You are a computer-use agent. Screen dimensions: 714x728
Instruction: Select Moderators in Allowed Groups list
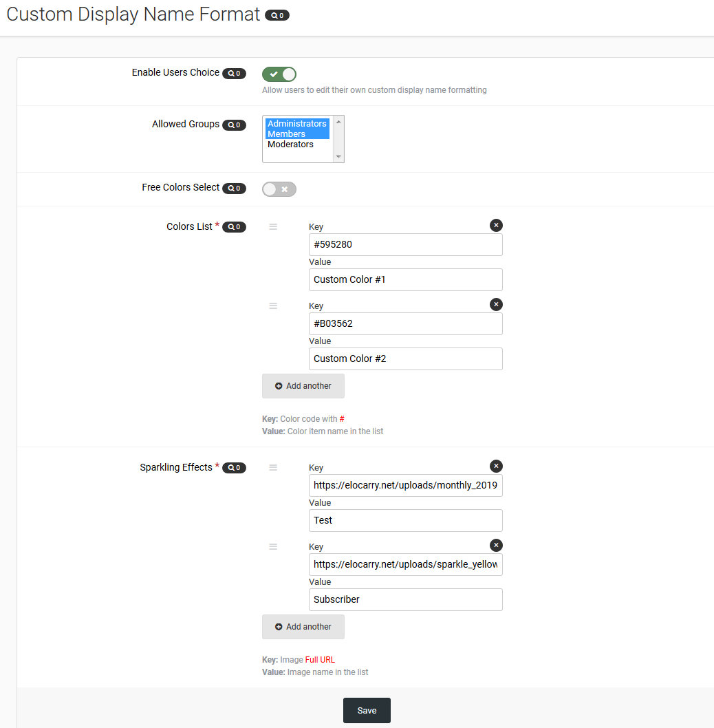(x=297, y=144)
